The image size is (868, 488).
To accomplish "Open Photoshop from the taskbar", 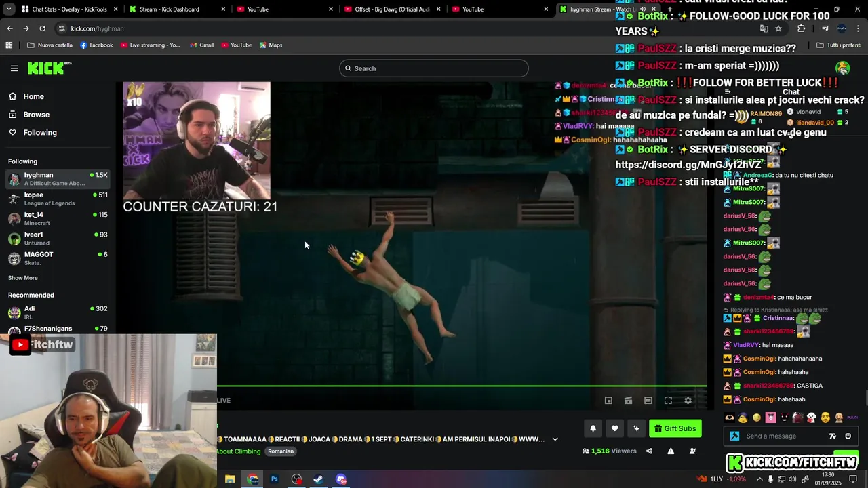I will [x=275, y=479].
